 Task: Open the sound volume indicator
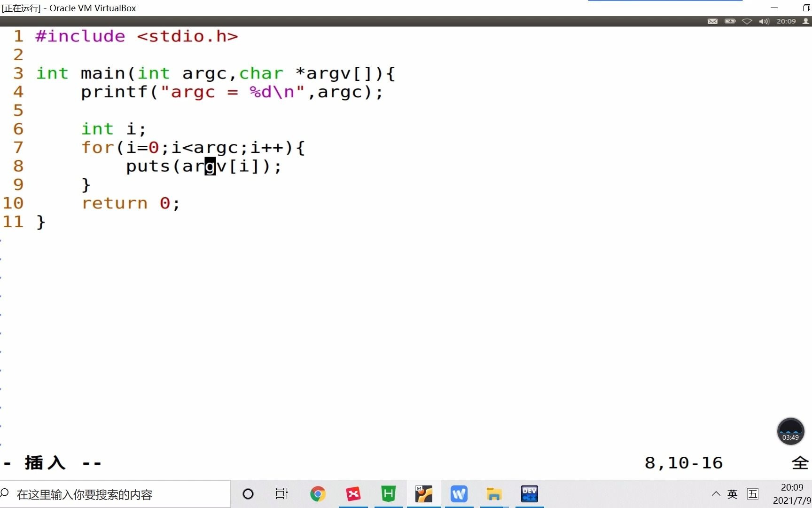tap(764, 21)
